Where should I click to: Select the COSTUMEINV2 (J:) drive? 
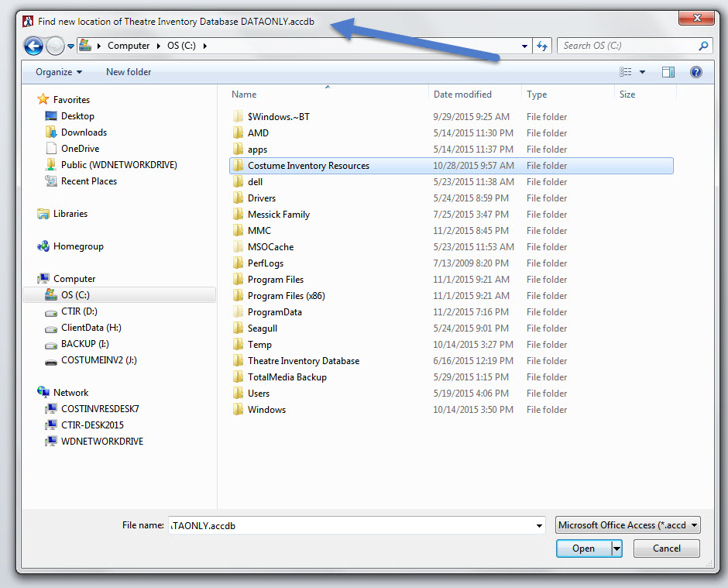[x=98, y=360]
